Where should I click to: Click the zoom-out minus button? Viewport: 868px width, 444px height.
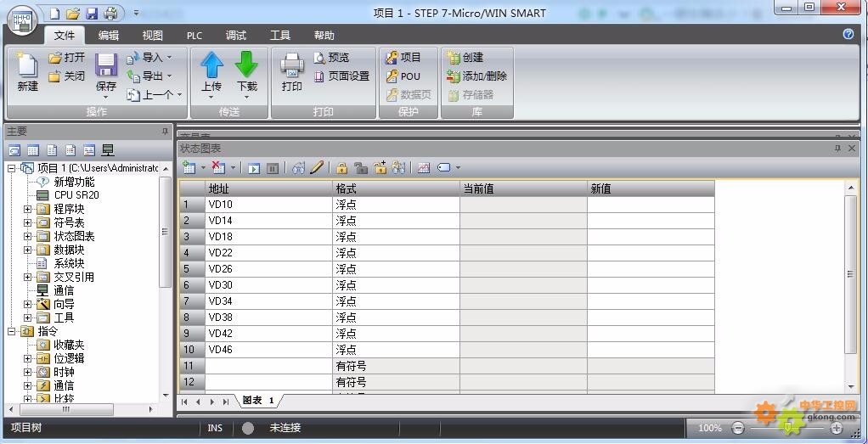(x=737, y=428)
